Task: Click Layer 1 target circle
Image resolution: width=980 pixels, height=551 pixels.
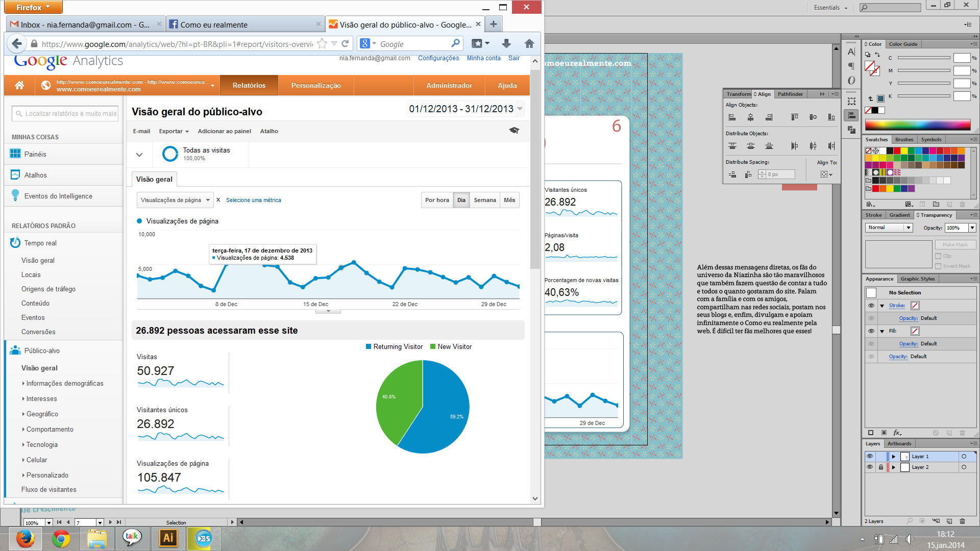Action: (964, 456)
